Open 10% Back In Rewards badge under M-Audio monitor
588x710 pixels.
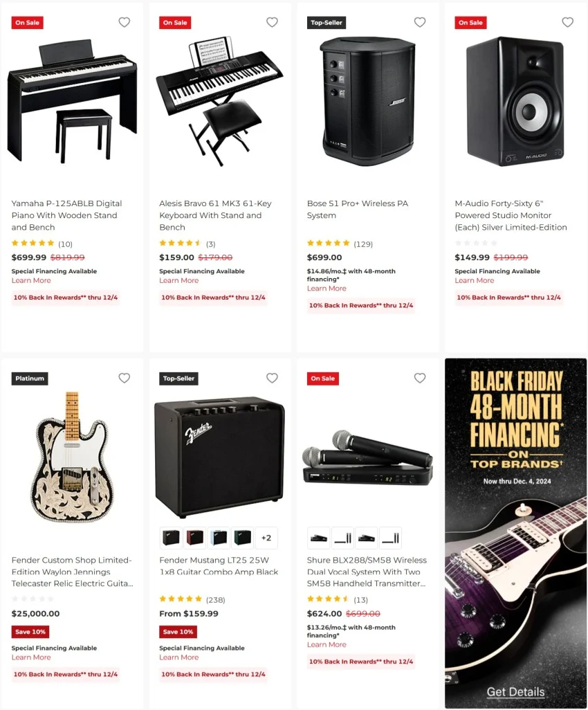(508, 298)
